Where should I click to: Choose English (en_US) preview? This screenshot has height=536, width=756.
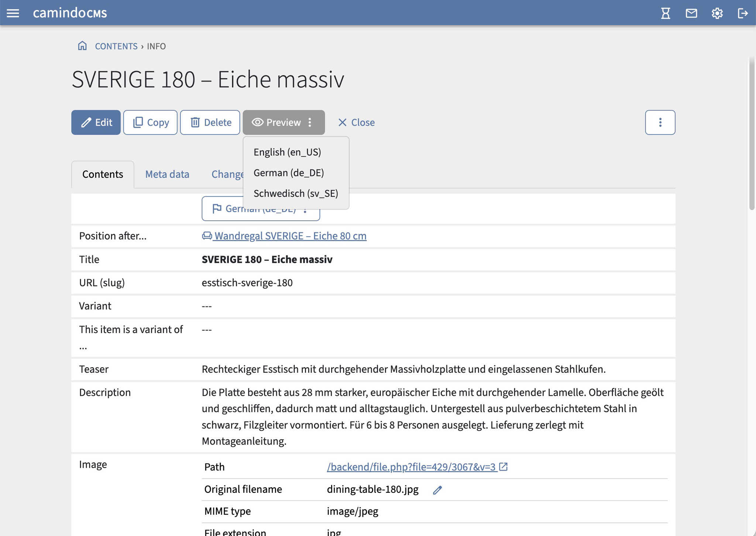tap(287, 152)
